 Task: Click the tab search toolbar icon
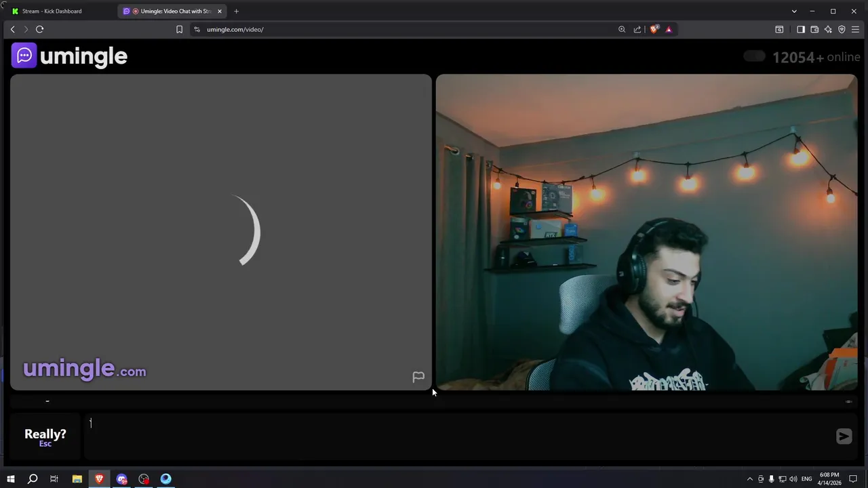779,29
